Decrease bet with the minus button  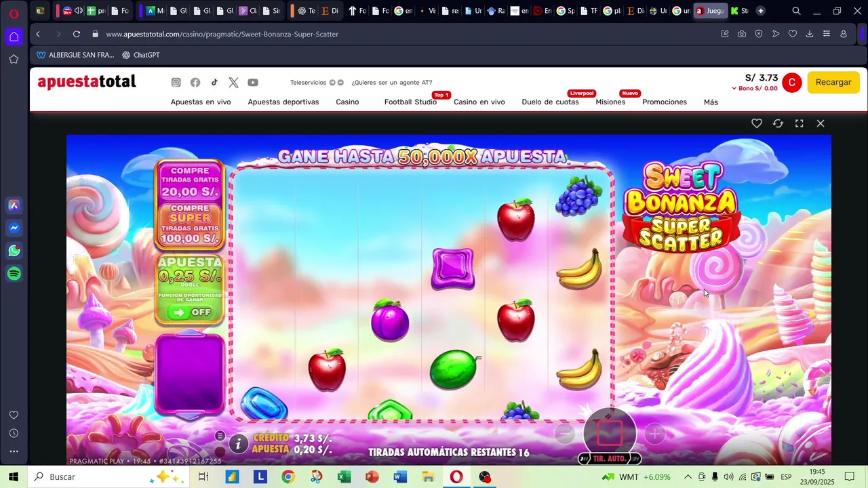click(x=564, y=434)
